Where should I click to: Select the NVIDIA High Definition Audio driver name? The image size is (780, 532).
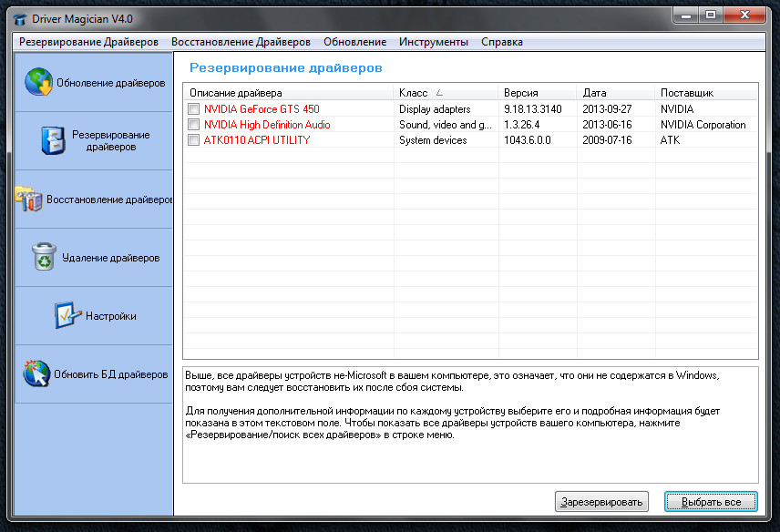(267, 124)
